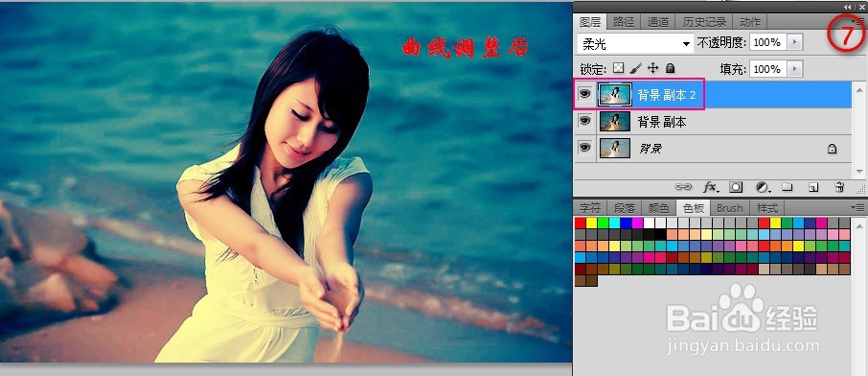The width and height of the screenshot is (868, 376).
Task: Pick the pure blue swatch in first row
Action: coord(626,223)
